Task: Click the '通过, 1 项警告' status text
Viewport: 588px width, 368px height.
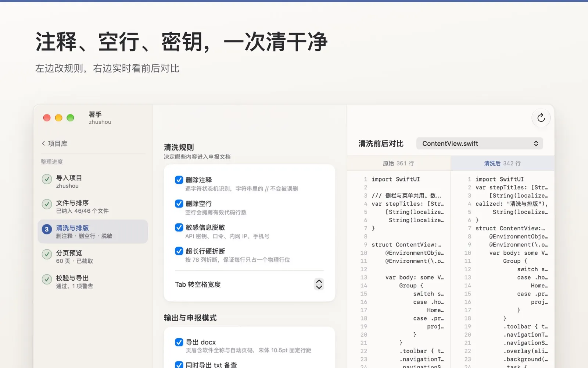Action: 75,286
